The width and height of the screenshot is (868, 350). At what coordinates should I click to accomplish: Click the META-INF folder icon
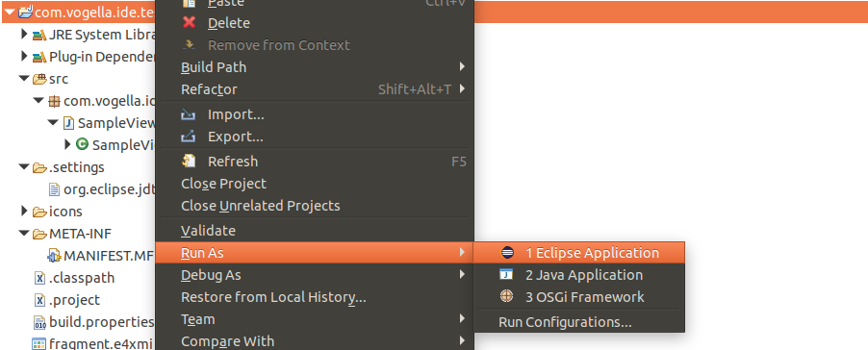[x=39, y=234]
